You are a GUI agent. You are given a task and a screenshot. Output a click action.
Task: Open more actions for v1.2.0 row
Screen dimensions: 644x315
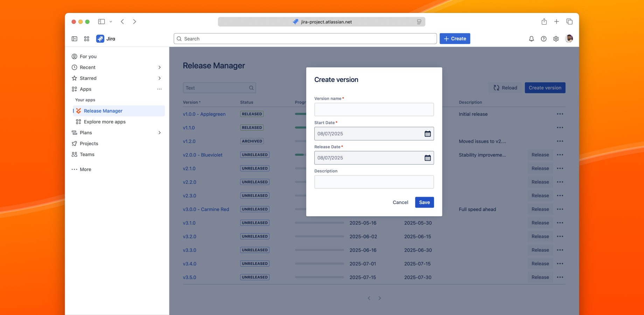coord(560,141)
